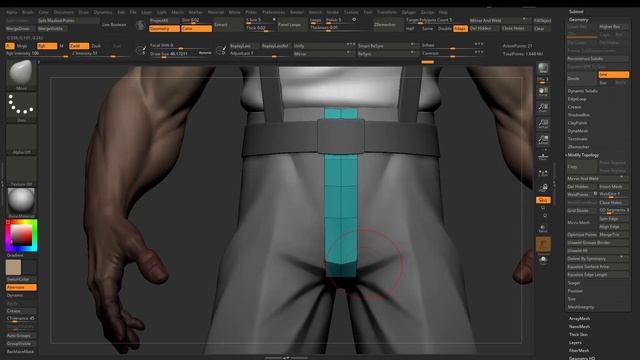Click the orange Frame icon
The height and width of the screenshot is (360, 640).
(x=543, y=244)
